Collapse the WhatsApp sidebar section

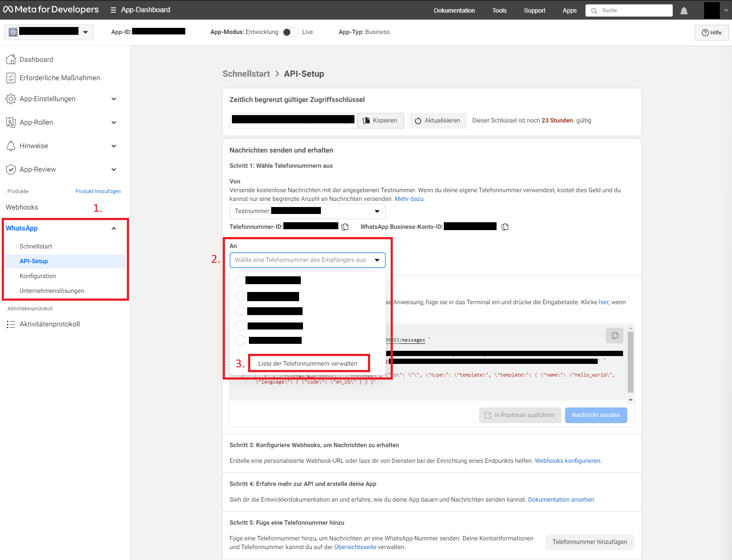114,228
